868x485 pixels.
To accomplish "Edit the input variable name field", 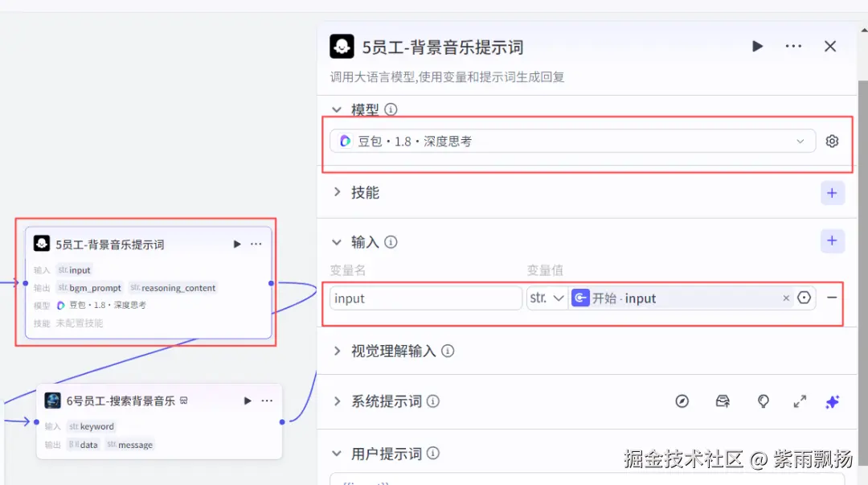I will click(426, 298).
